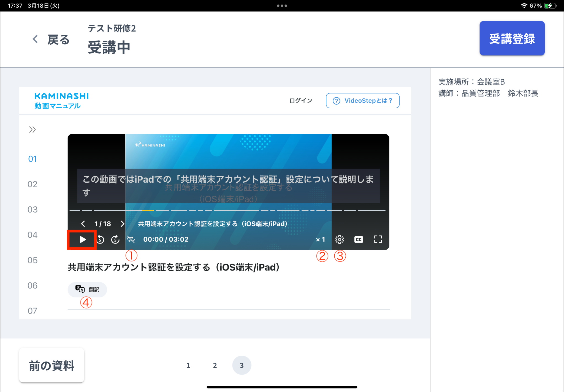The height and width of the screenshot is (392, 564).
Task: Tap the battery status icon
Action: click(x=550, y=6)
